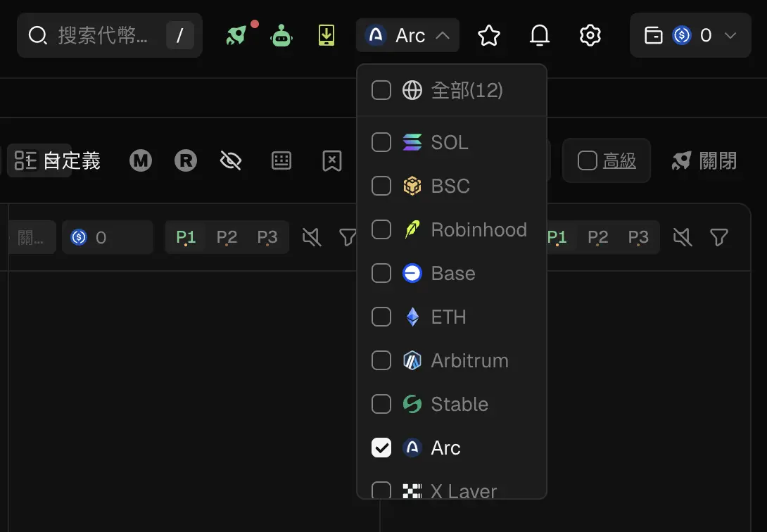
Task: Click the Solana logo icon
Action: tap(412, 142)
